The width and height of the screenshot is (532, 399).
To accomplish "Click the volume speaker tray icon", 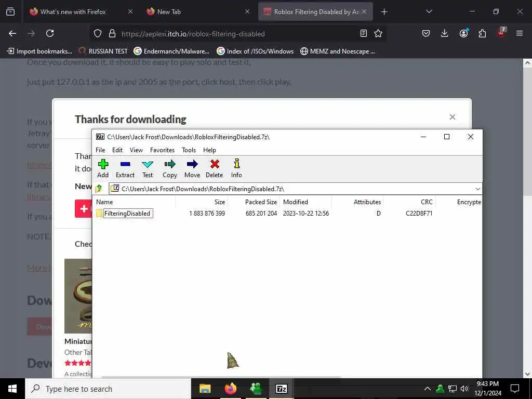I will coord(464,389).
